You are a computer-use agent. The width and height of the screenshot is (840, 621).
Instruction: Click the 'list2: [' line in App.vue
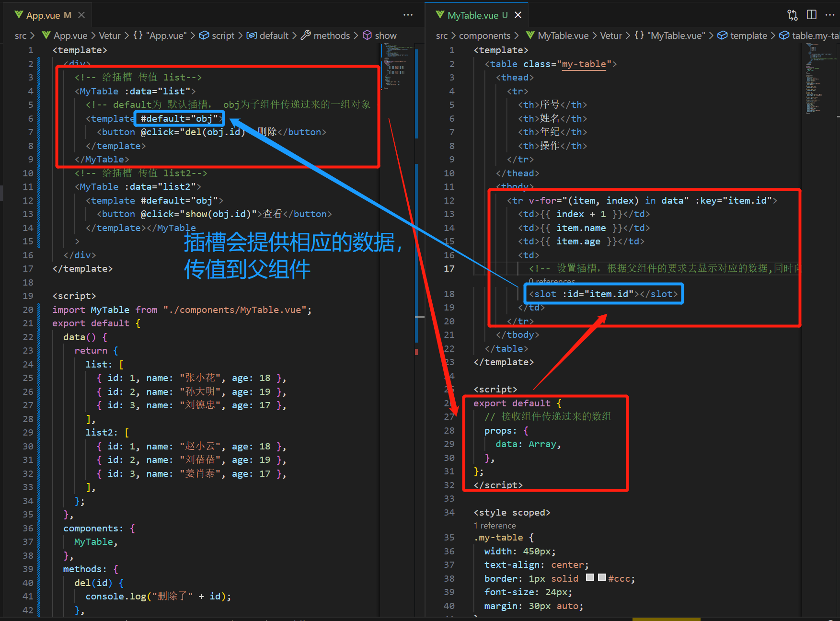click(107, 433)
